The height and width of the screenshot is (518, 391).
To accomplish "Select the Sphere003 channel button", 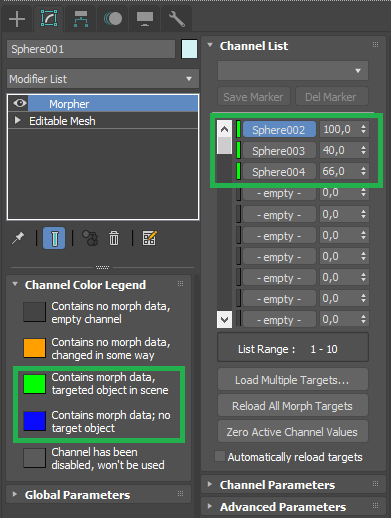I will pos(279,151).
